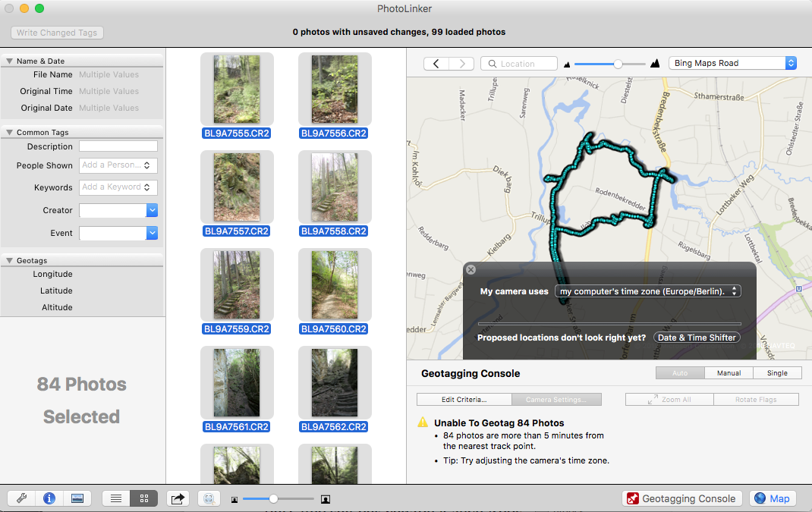Click the Original Date value field
812x512 pixels.
109,108
